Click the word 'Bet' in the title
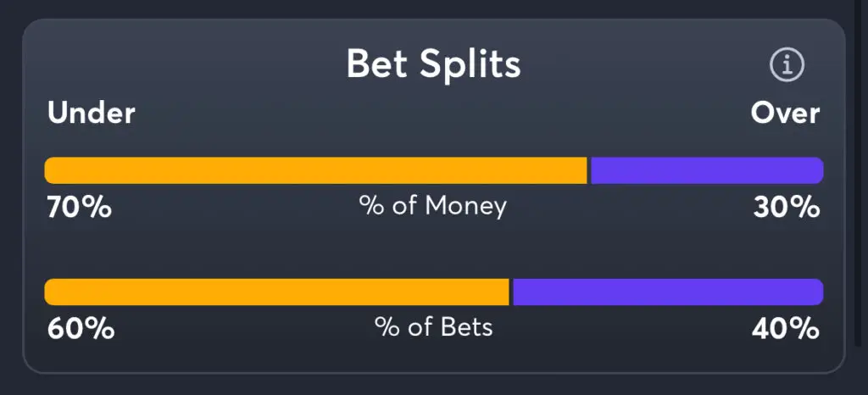The width and height of the screenshot is (868, 395). click(377, 64)
